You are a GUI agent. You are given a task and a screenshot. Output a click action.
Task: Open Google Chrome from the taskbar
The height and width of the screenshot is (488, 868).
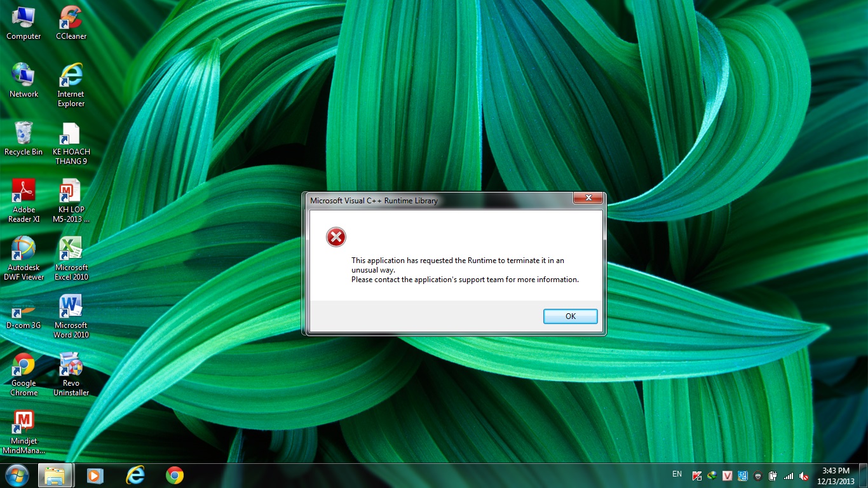click(x=175, y=475)
